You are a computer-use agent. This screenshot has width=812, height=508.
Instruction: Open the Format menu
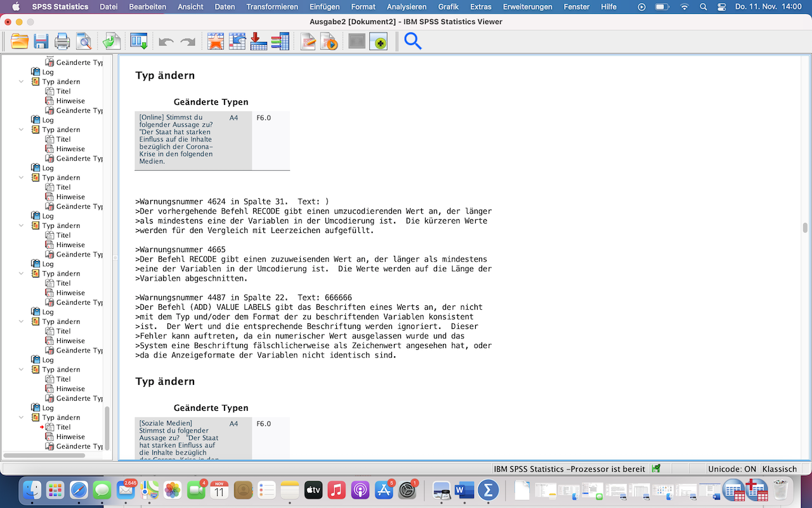[363, 7]
